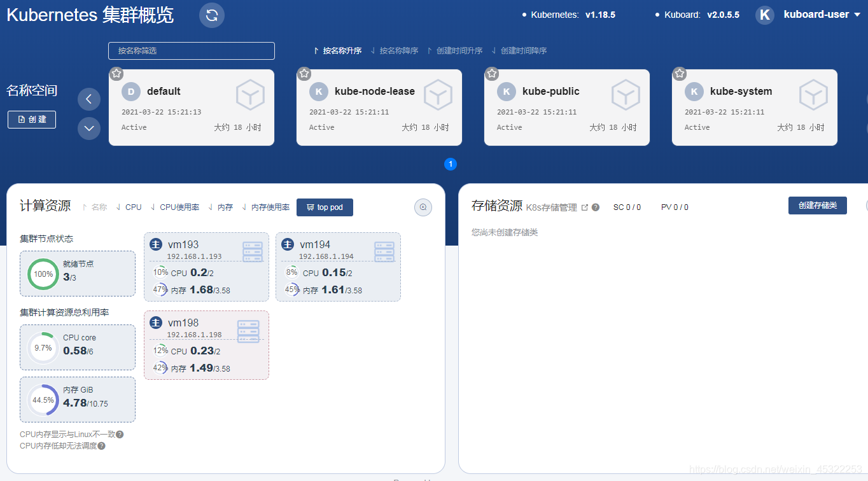Click vm194 CPU 8% gauge
The image size is (868, 481).
tap(292, 272)
